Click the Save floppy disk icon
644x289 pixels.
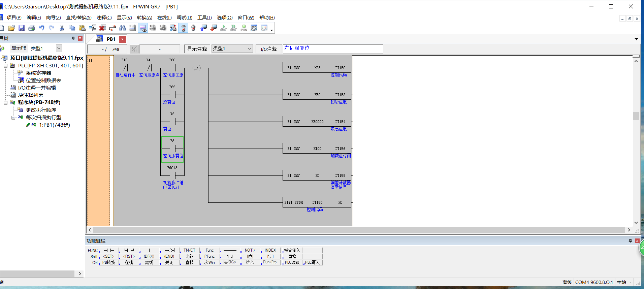22,28
